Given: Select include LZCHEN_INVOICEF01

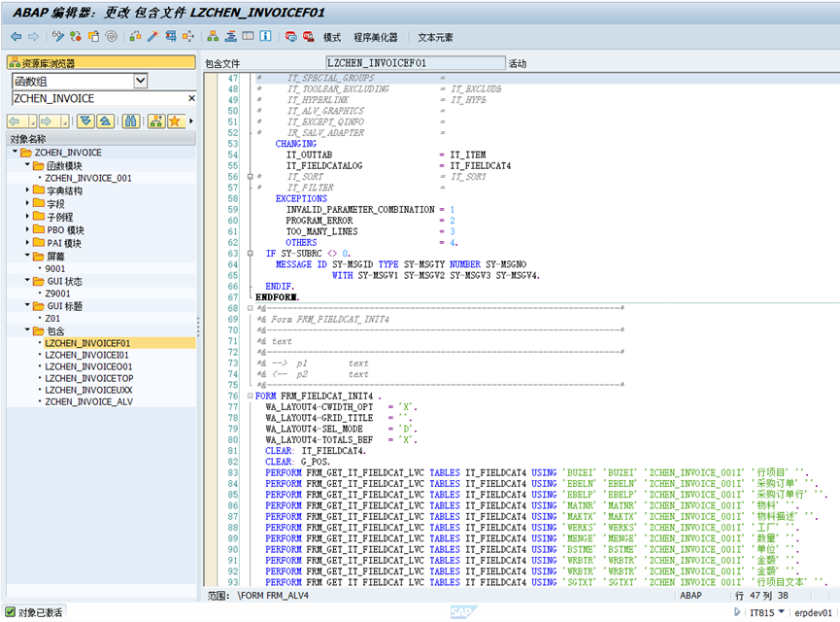Looking at the screenshot, I should [x=87, y=343].
